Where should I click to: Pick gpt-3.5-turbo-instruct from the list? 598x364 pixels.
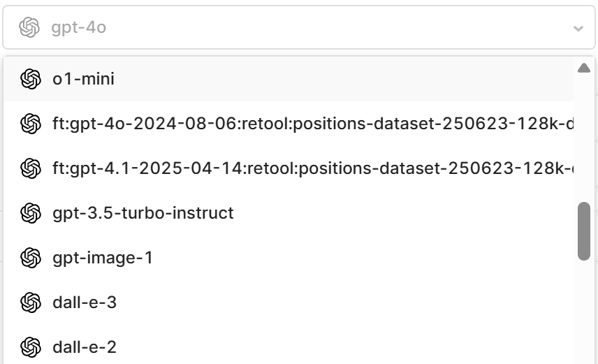(x=143, y=213)
